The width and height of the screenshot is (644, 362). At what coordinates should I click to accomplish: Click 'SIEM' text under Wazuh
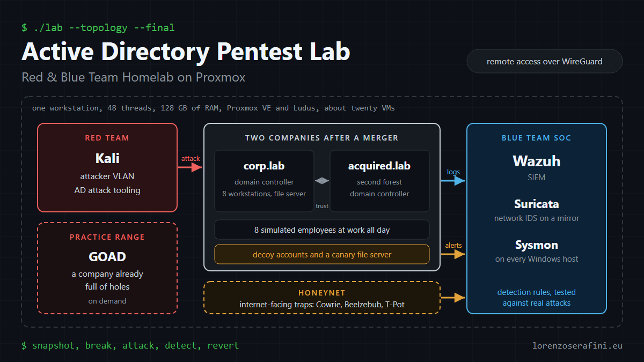click(537, 178)
